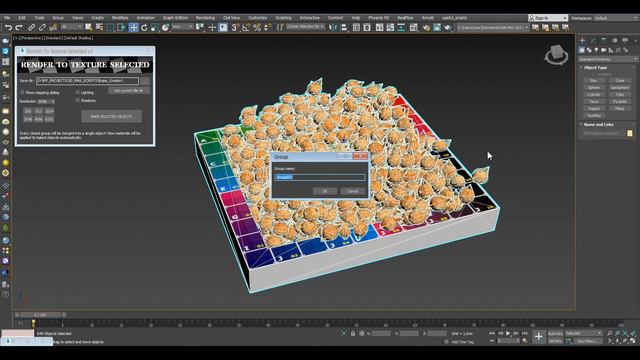Toggle the Angle Snap button

(x=246, y=27)
